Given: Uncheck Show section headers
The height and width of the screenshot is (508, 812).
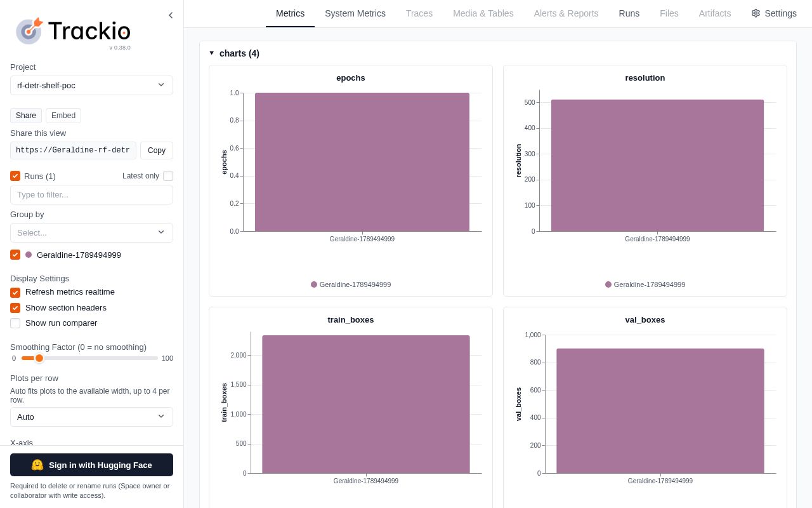Looking at the screenshot, I should 15,308.
